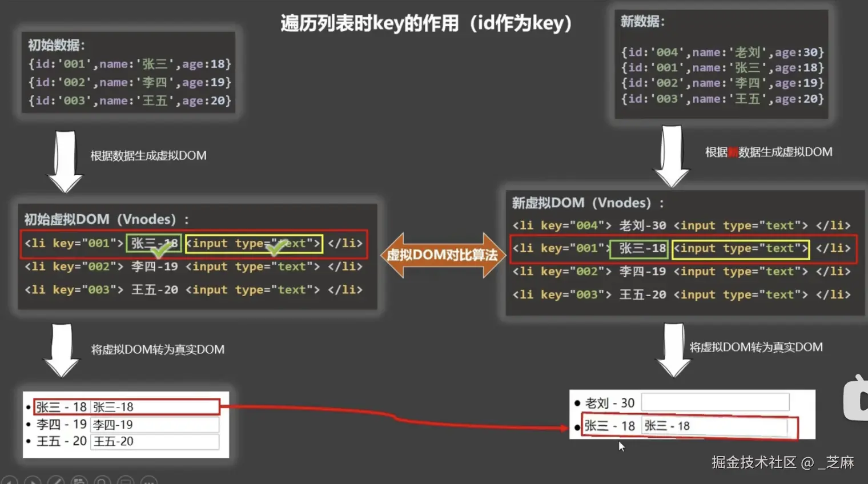Select id '001' 张三 row under 初始数据
868x484 pixels.
click(x=130, y=64)
